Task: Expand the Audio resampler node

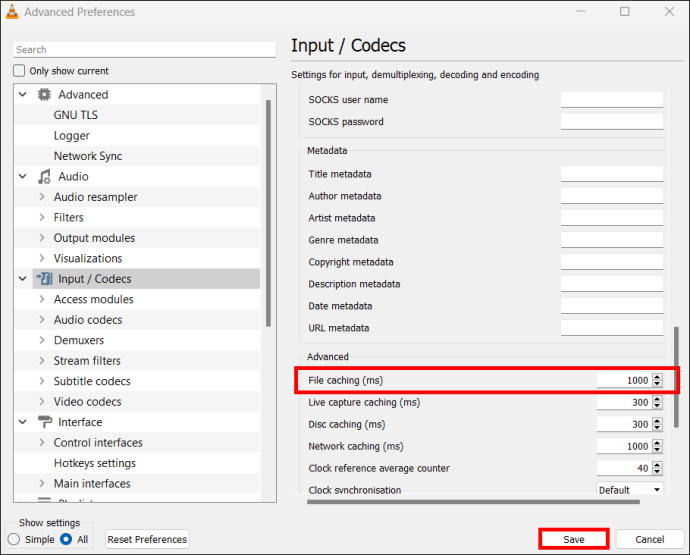Action: 42,197
